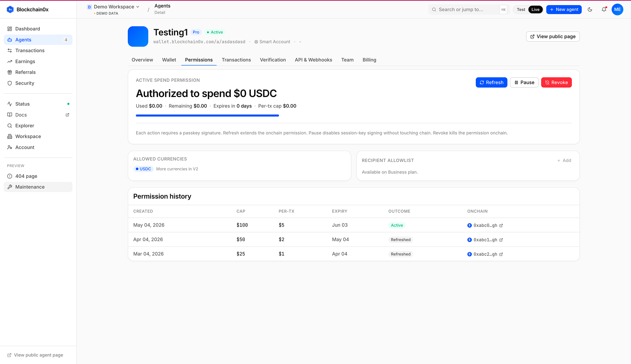The image size is (631, 364).
Task: Click the Smart Account label
Action: 272,42
